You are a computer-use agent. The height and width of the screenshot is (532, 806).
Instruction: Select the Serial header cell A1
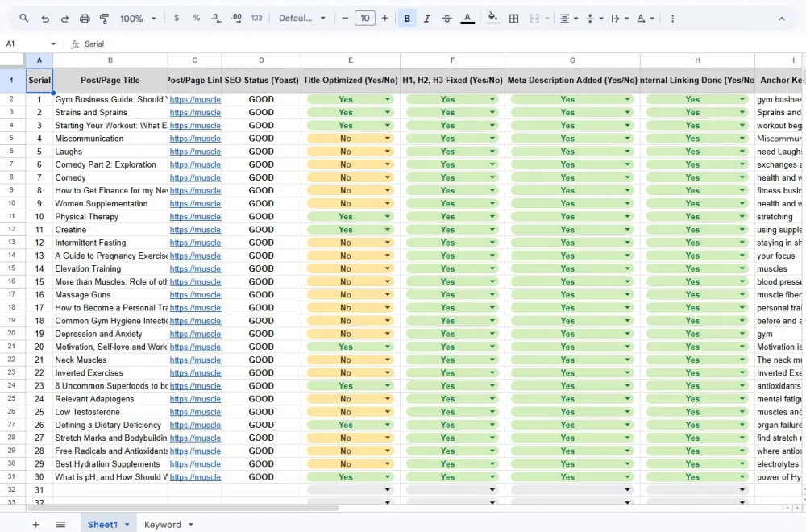coord(39,80)
